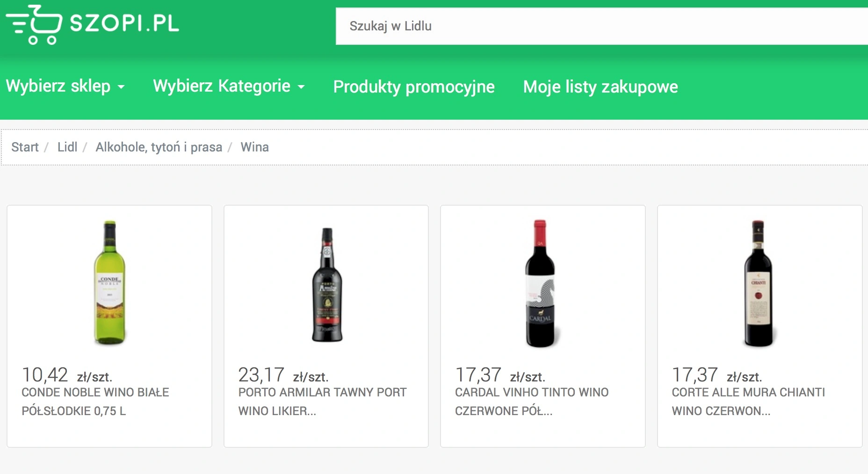This screenshot has height=474, width=868.
Task: Click the Szopi.pl shopping cart logo
Action: [x=34, y=24]
